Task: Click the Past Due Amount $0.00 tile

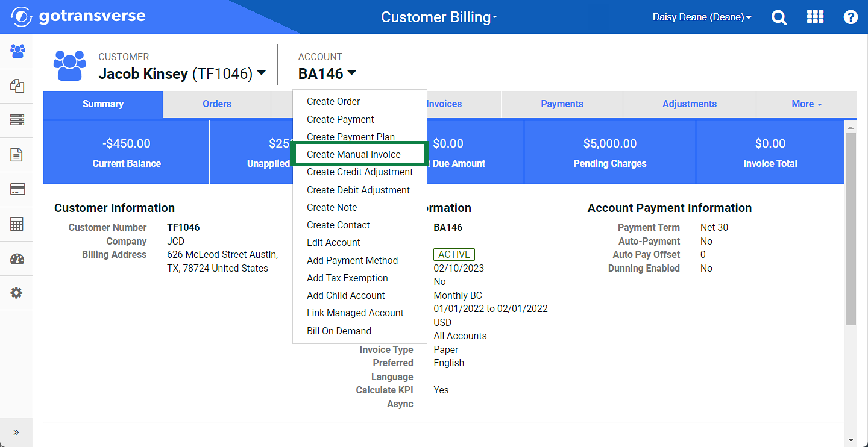Action: pyautogui.click(x=475, y=152)
